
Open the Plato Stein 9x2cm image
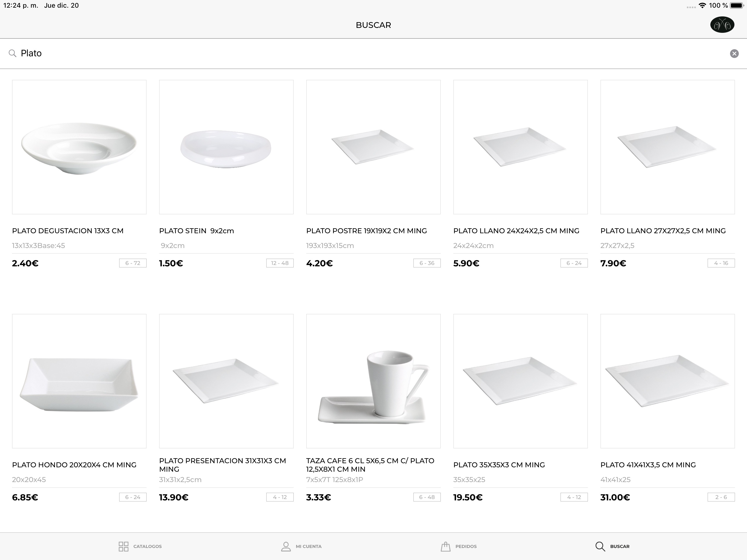226,147
